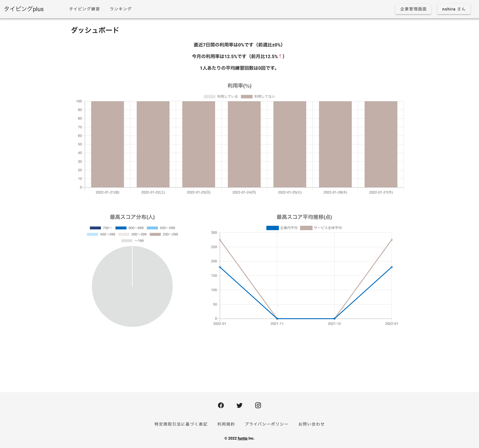Toggle 利用してない legend swatch

pyautogui.click(x=247, y=97)
